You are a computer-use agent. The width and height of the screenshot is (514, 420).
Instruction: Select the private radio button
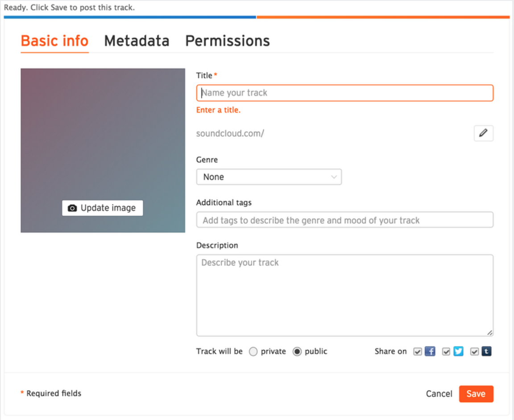pyautogui.click(x=253, y=352)
